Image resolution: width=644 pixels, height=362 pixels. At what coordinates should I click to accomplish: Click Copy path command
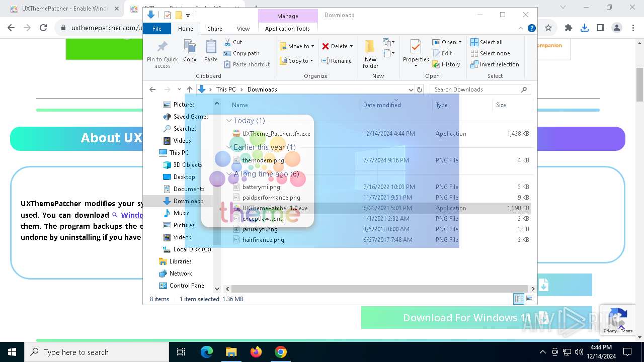tap(242, 53)
